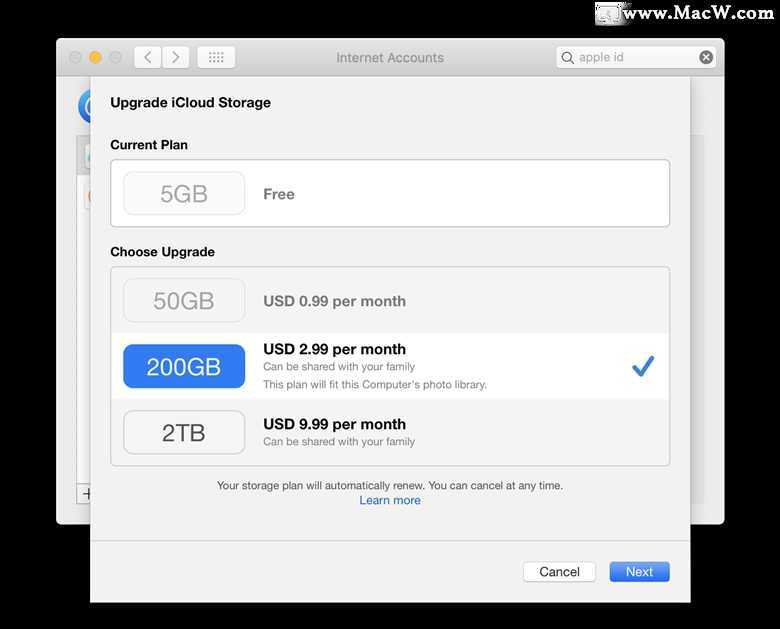This screenshot has height=629, width=780.
Task: Click the 5GB current plan badge
Action: (x=184, y=194)
